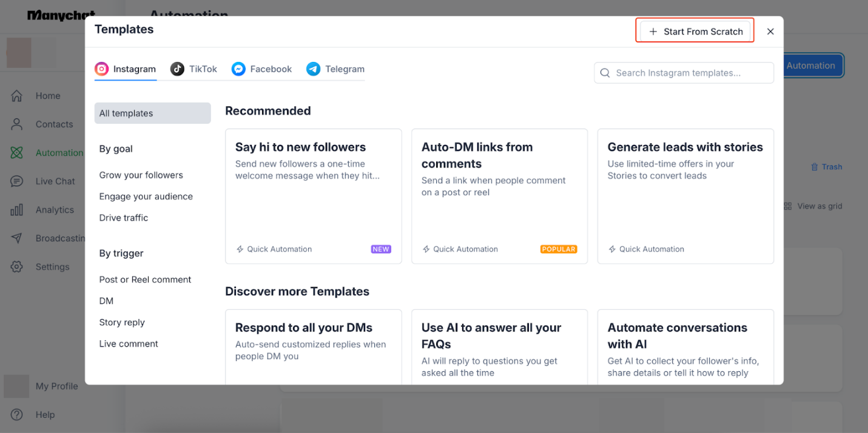The width and height of the screenshot is (868, 433).
Task: Click the Facebook Messenger icon
Action: click(x=238, y=69)
